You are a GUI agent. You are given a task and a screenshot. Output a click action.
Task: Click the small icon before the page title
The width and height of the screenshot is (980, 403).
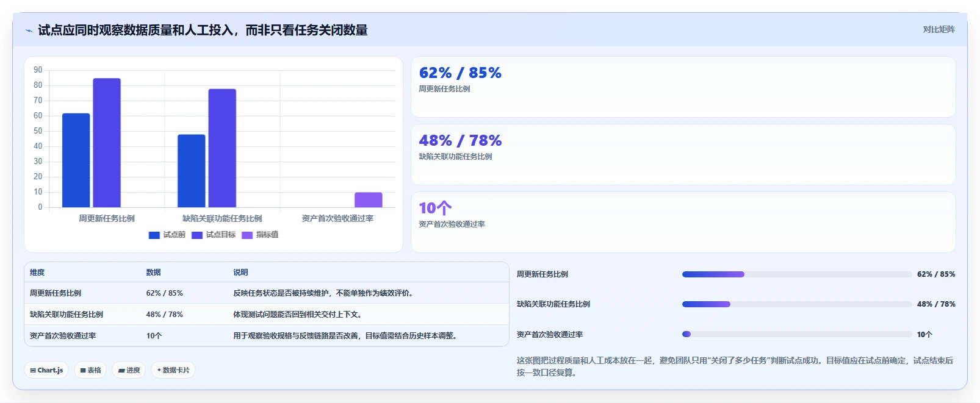(x=29, y=30)
